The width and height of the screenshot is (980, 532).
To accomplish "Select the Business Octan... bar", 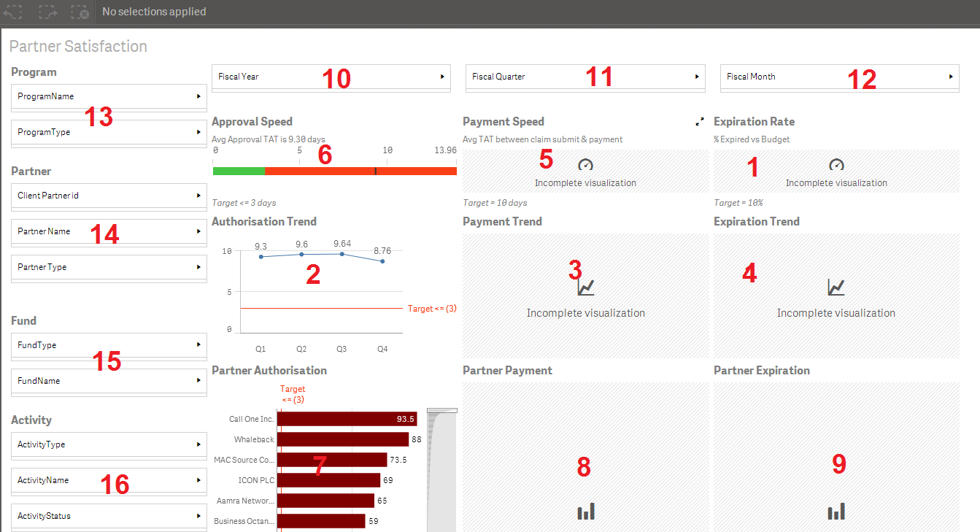I will [321, 521].
